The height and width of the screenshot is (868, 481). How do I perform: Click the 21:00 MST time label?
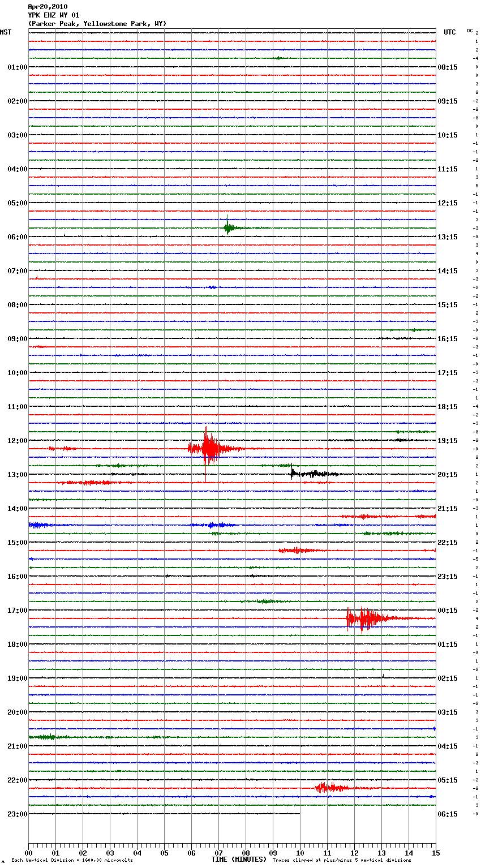point(18,746)
